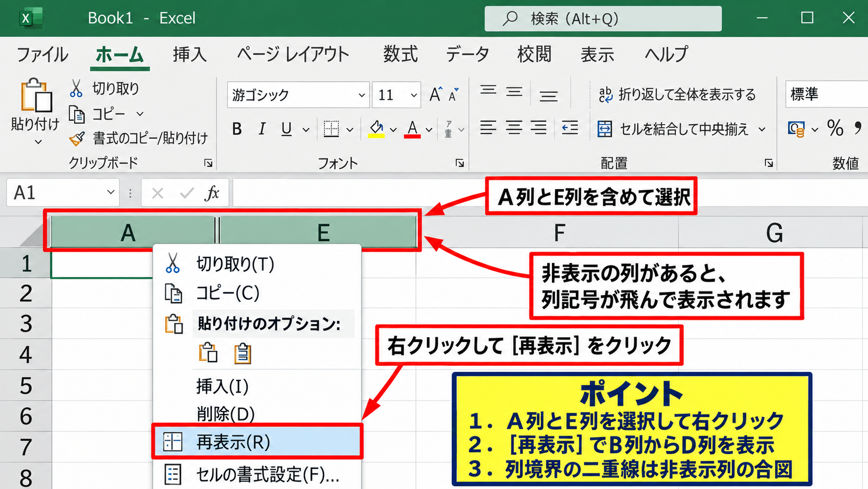Increase font size with large A icon
The width and height of the screenshot is (868, 489).
point(436,95)
